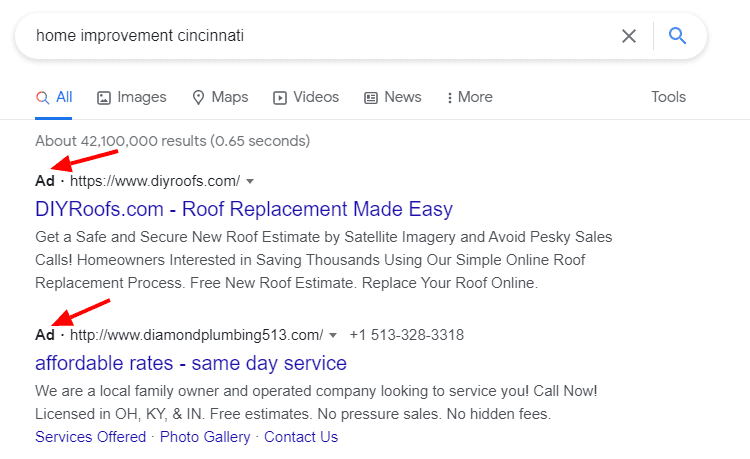Click the blue magnifying glass search icon
This screenshot has width=750, height=459.
[678, 36]
